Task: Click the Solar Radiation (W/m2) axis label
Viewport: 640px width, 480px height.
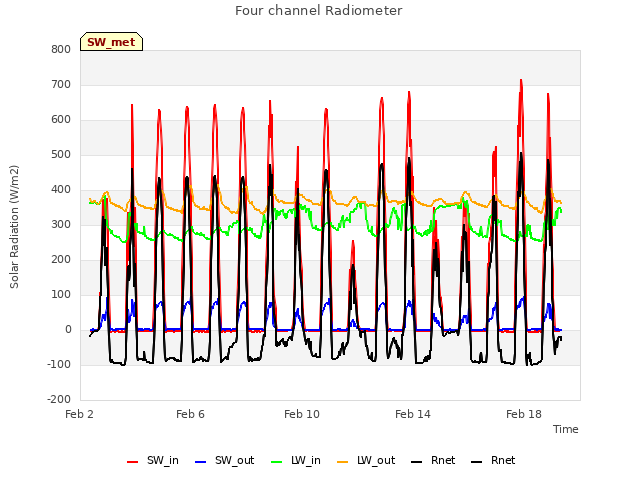Action: pyautogui.click(x=14, y=227)
